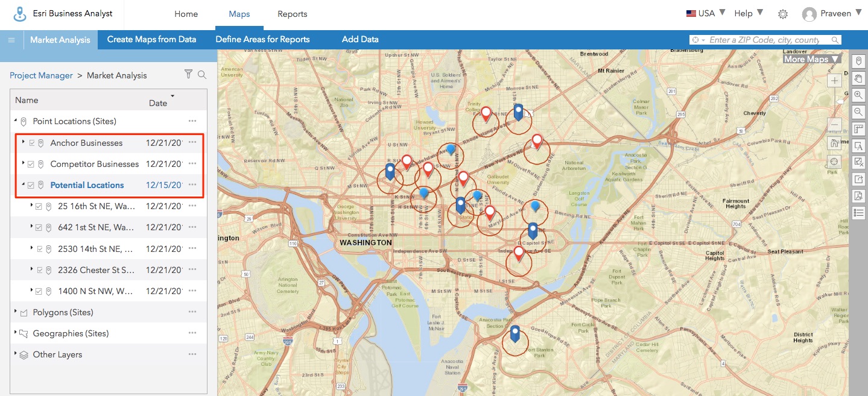Screen dimensions: 868x396
Task: Click the blue pin near E Capitol St
Action: coord(533,231)
